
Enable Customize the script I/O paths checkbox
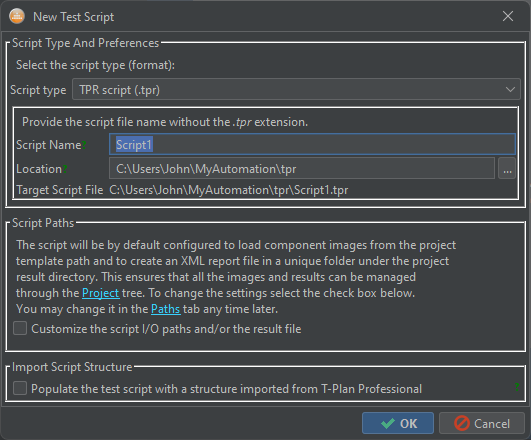point(20,328)
